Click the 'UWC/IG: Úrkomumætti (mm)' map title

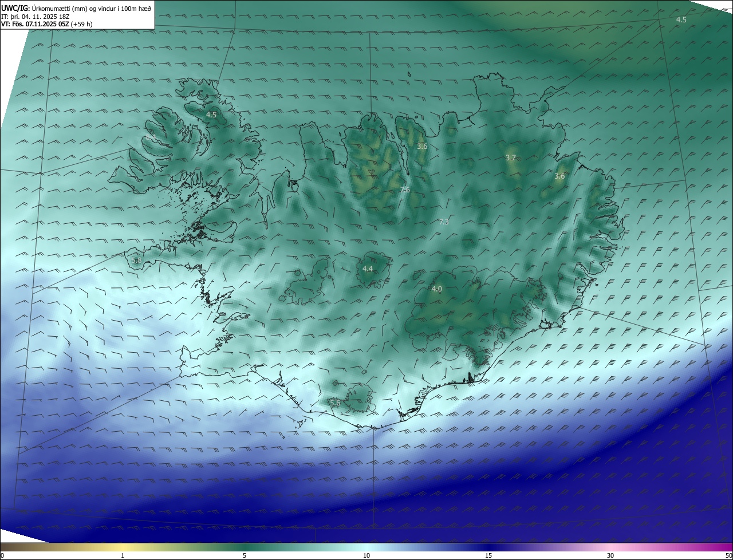point(76,7)
